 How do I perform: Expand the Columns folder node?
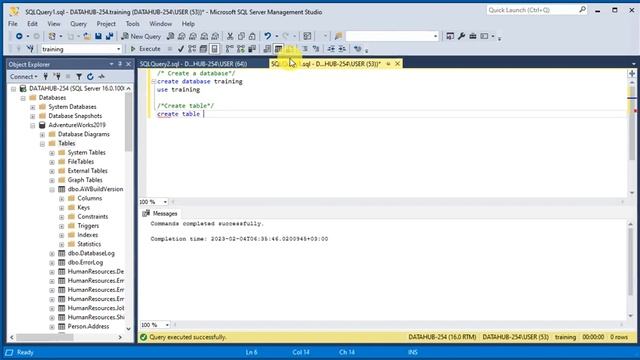coord(62,198)
